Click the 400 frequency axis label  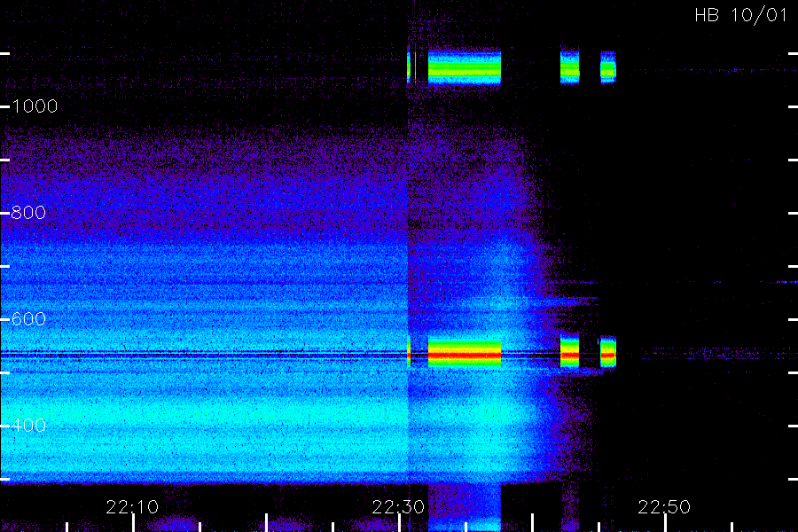28,425
